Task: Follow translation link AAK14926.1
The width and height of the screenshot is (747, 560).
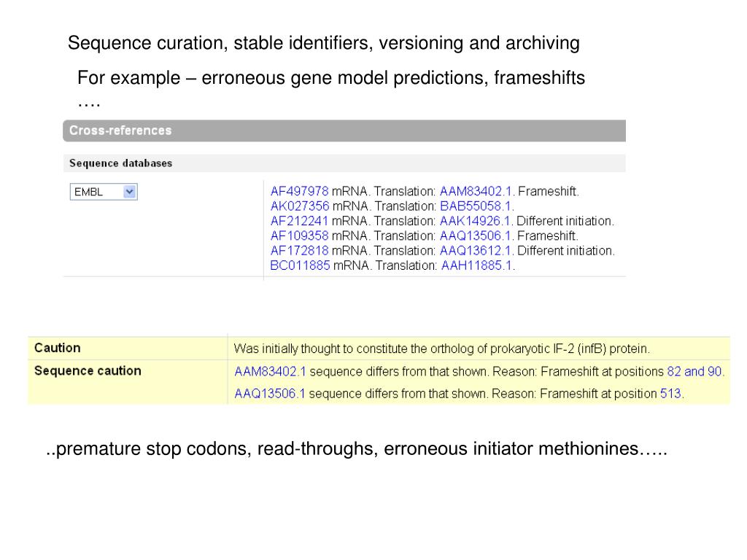Action: [x=475, y=221]
